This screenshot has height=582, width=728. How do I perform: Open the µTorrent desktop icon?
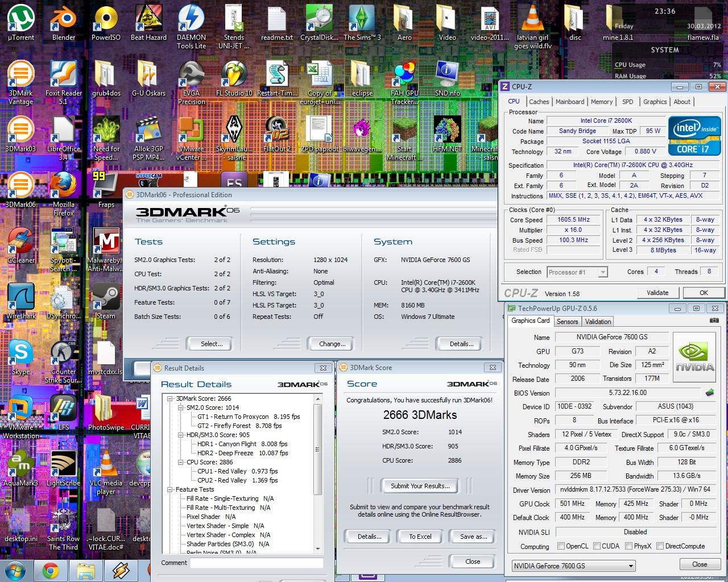(x=20, y=23)
